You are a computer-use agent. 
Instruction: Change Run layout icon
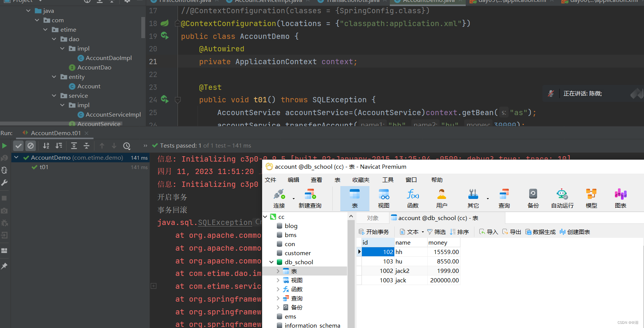click(x=4, y=251)
